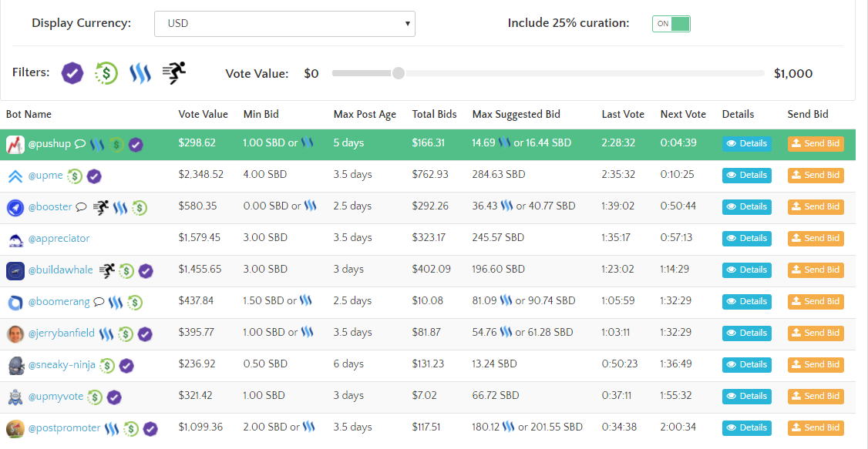Image resolution: width=868 pixels, height=449 pixels.
Task: Open Details for @sneaky-ninja
Action: click(747, 364)
